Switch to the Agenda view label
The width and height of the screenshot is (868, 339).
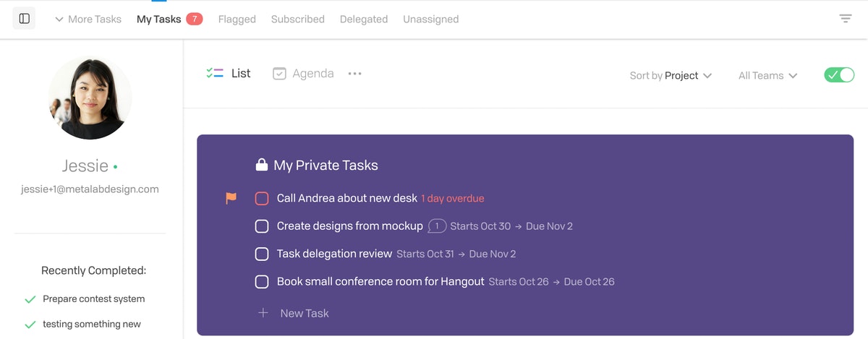tap(313, 74)
